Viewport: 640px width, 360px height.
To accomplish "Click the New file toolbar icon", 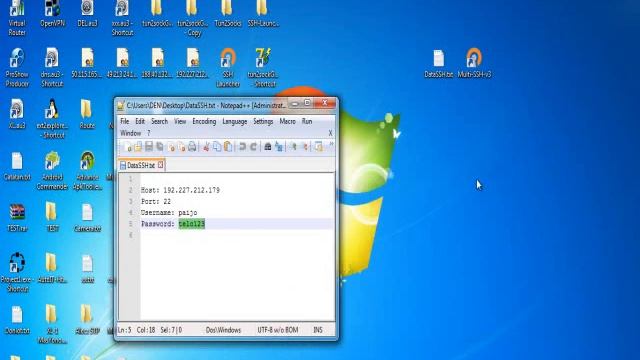I will click(x=128, y=147).
